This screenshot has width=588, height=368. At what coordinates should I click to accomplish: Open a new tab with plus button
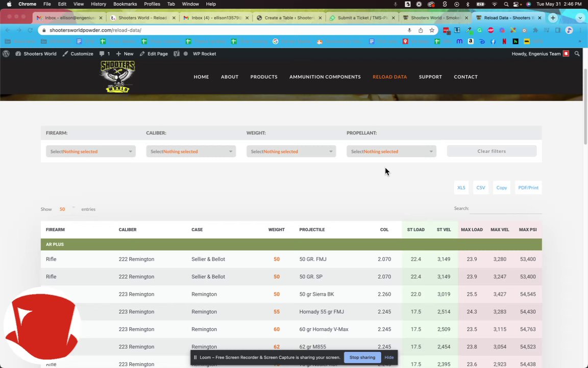(x=553, y=18)
